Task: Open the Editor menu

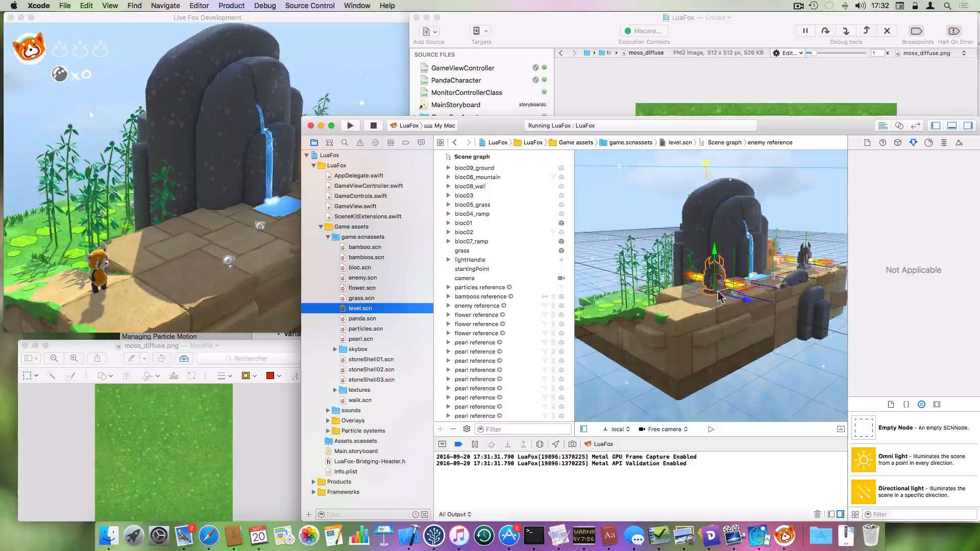Action: pos(199,6)
